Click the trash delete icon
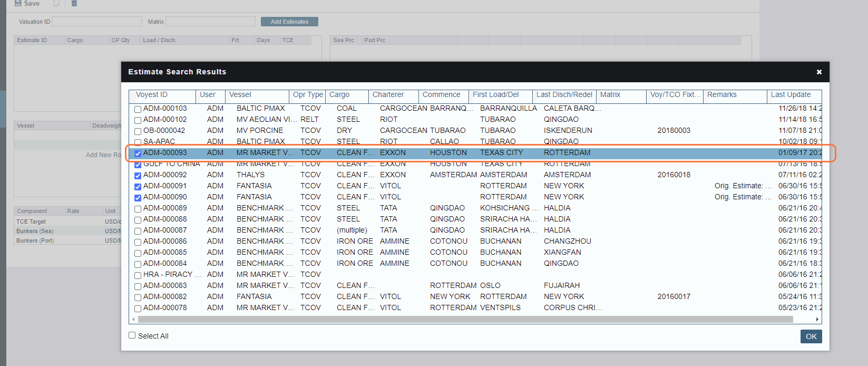 (x=74, y=4)
